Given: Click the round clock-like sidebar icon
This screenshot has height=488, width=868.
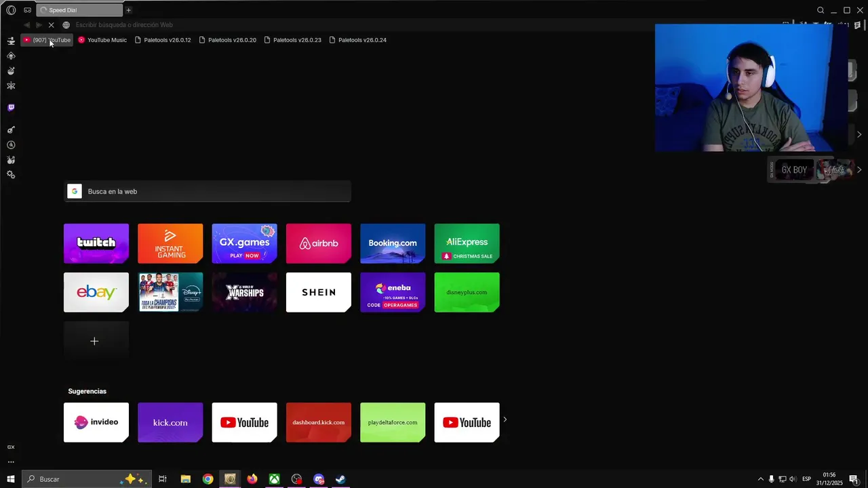Looking at the screenshot, I should pyautogui.click(x=11, y=145).
